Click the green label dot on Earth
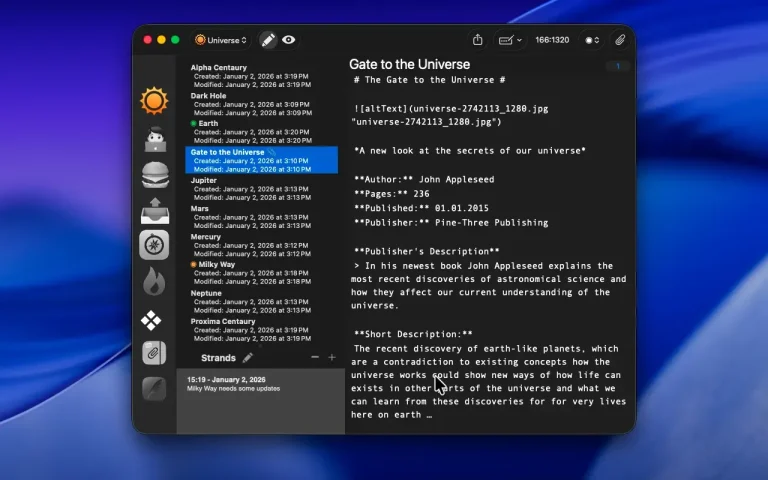This screenshot has height=480, width=768. click(193, 123)
